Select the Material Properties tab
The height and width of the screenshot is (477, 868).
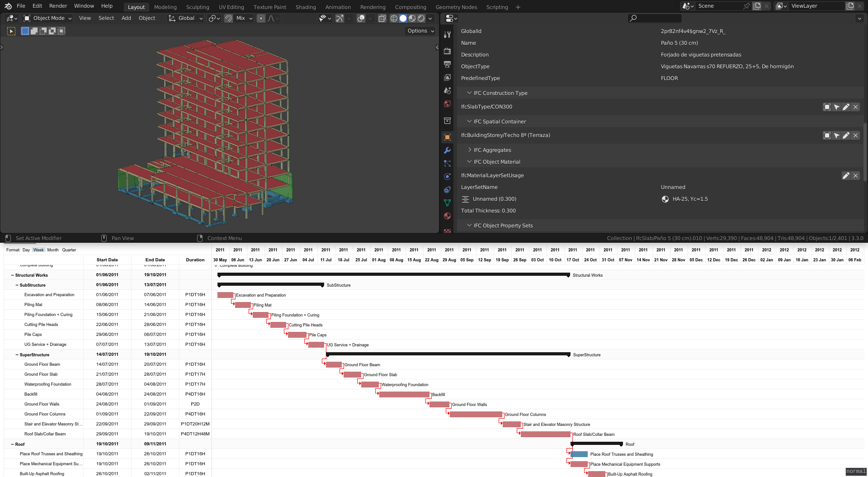pyautogui.click(x=447, y=216)
